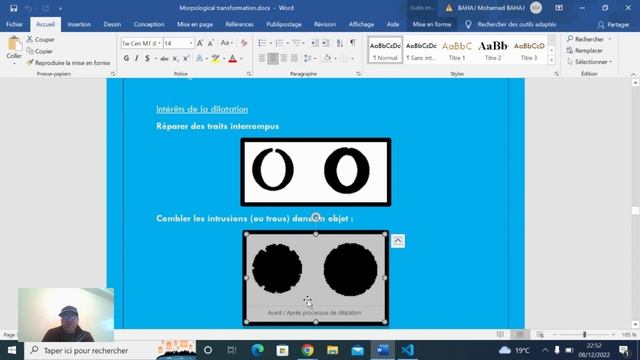
Task: Decrease paragraph indent
Action: 315,43
